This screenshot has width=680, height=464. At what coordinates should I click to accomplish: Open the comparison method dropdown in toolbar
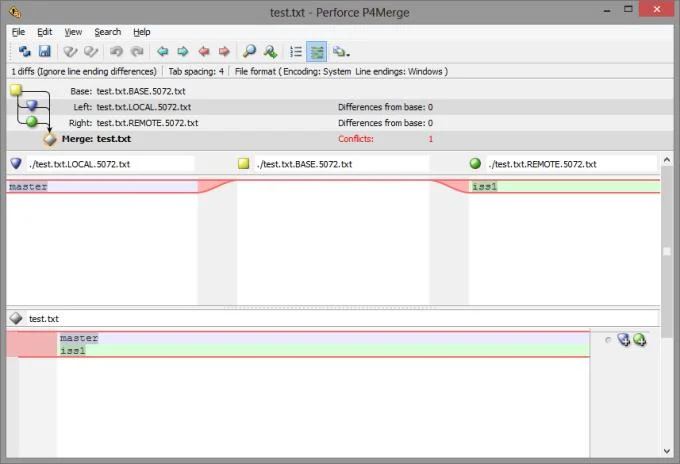click(341, 52)
